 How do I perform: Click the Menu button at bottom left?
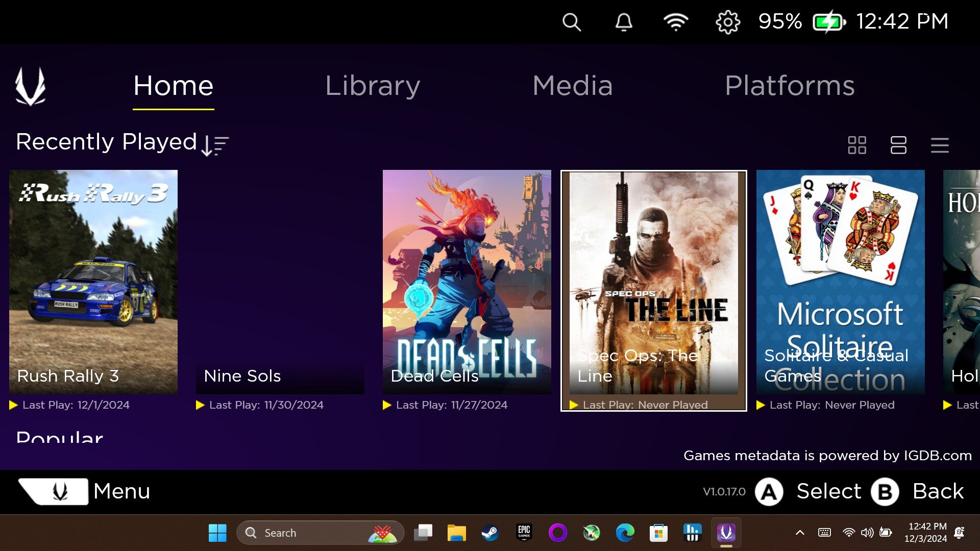[x=84, y=491]
